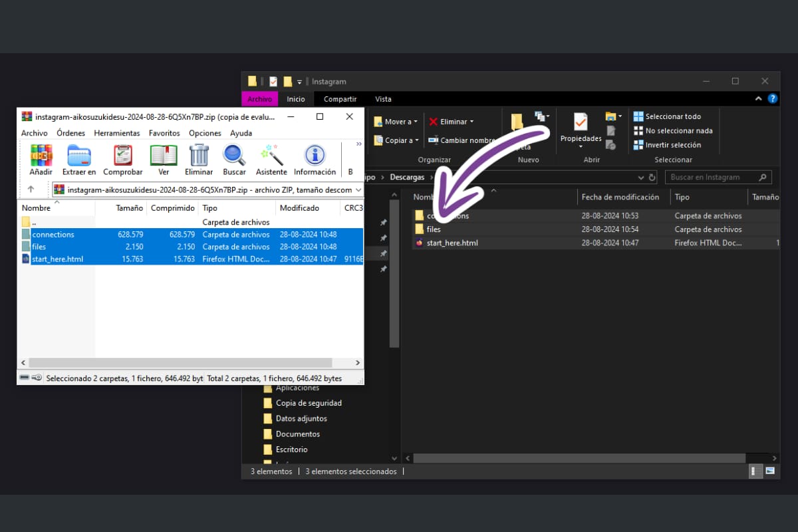This screenshot has width=798, height=532.
Task: Open the Abrir folder dropdown in ribbon
Action: (x=614, y=116)
